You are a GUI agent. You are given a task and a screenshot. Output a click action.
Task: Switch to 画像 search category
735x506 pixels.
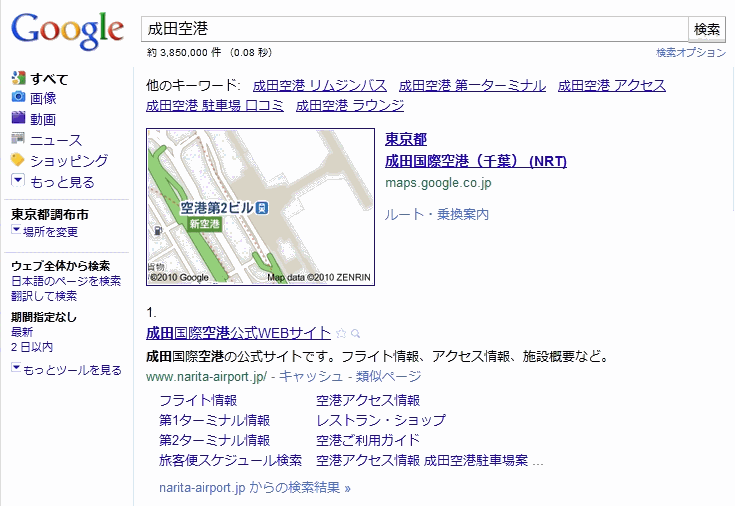(43, 98)
